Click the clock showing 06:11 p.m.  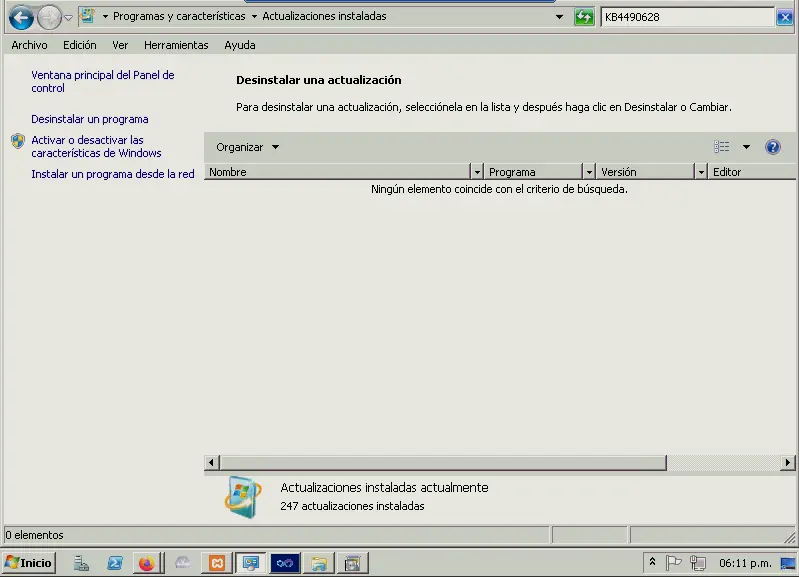745,563
